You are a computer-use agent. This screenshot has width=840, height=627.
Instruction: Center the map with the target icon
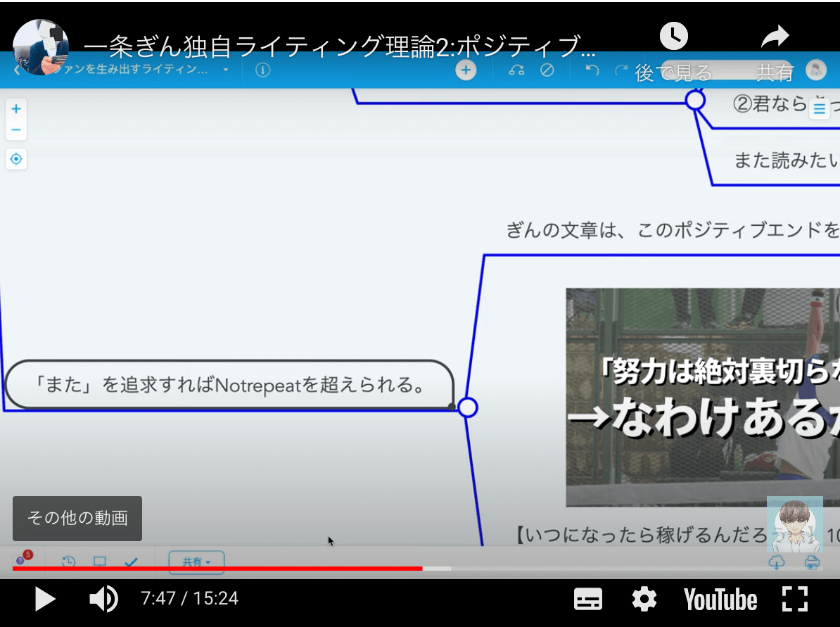tap(16, 159)
